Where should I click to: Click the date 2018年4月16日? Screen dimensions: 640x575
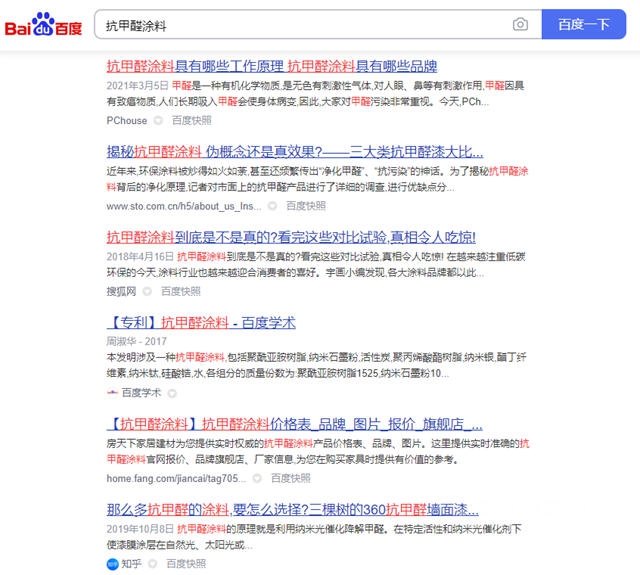[x=140, y=256]
